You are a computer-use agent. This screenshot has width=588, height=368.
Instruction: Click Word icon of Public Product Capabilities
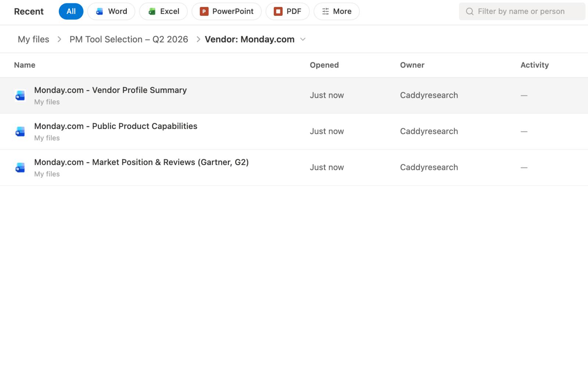[20, 132]
